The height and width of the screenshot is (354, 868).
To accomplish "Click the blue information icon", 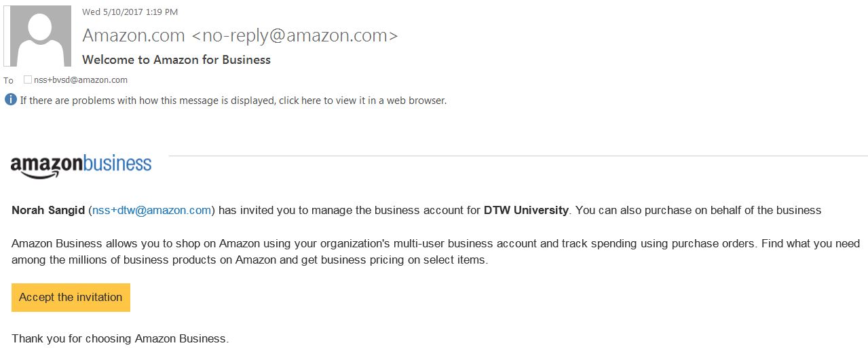I will point(10,100).
